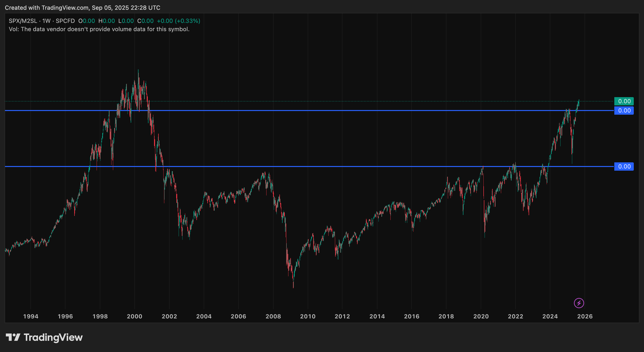
Task: Click the 1W interval in the legend
Action: 46,21
